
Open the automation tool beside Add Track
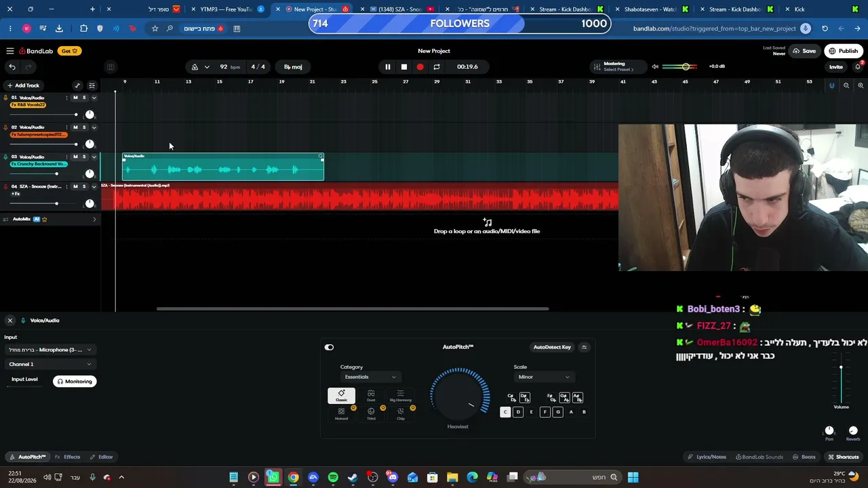coord(77,85)
